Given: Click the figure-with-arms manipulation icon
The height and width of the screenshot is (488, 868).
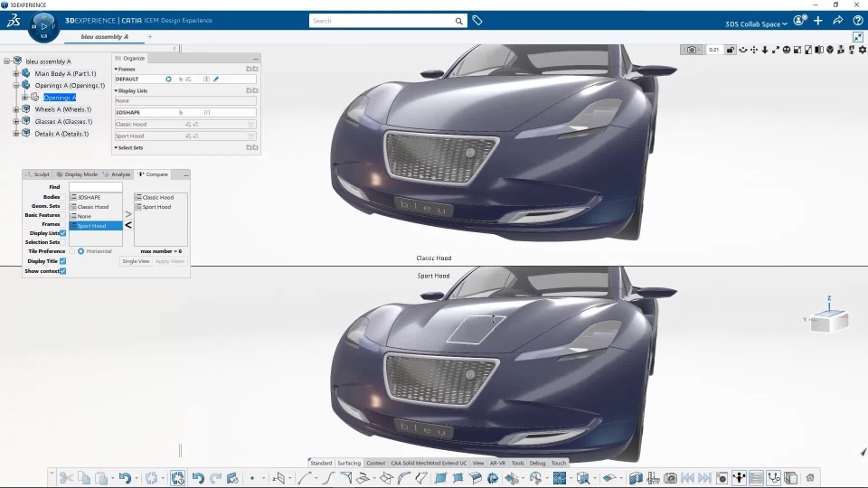Looking at the screenshot, I should [x=739, y=477].
